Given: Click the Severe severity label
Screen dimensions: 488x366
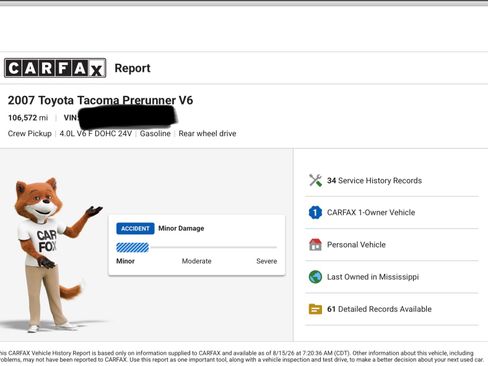Looking at the screenshot, I should [267, 261].
